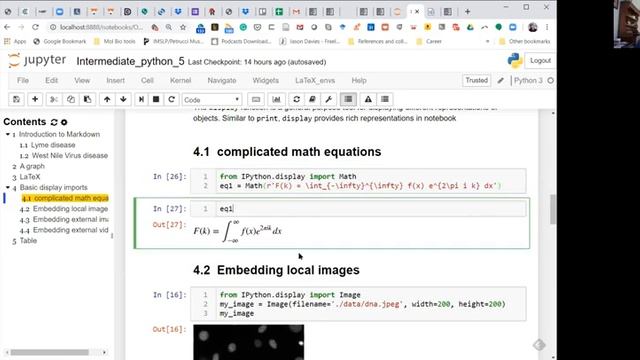
Task: Click the browser address bar
Action: [101, 27]
